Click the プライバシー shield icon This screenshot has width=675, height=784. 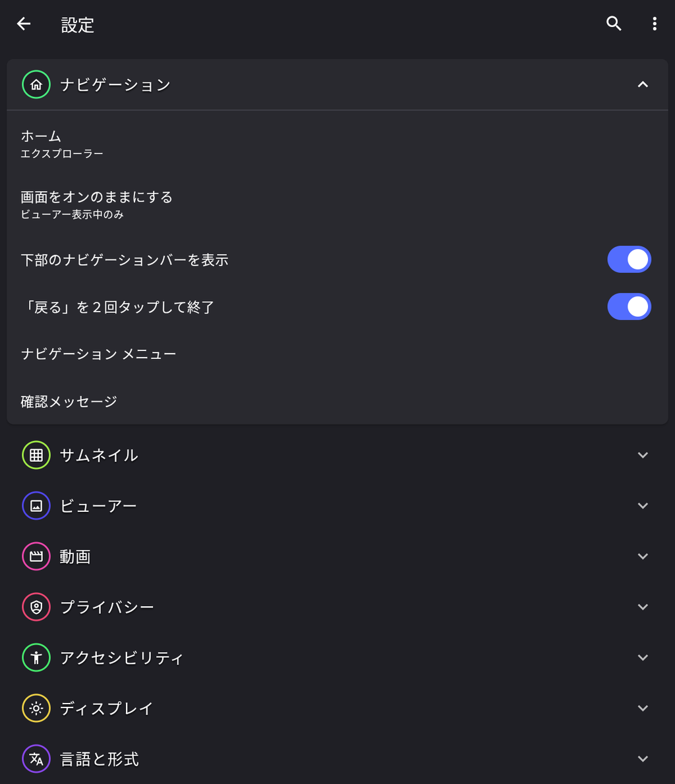(36, 607)
